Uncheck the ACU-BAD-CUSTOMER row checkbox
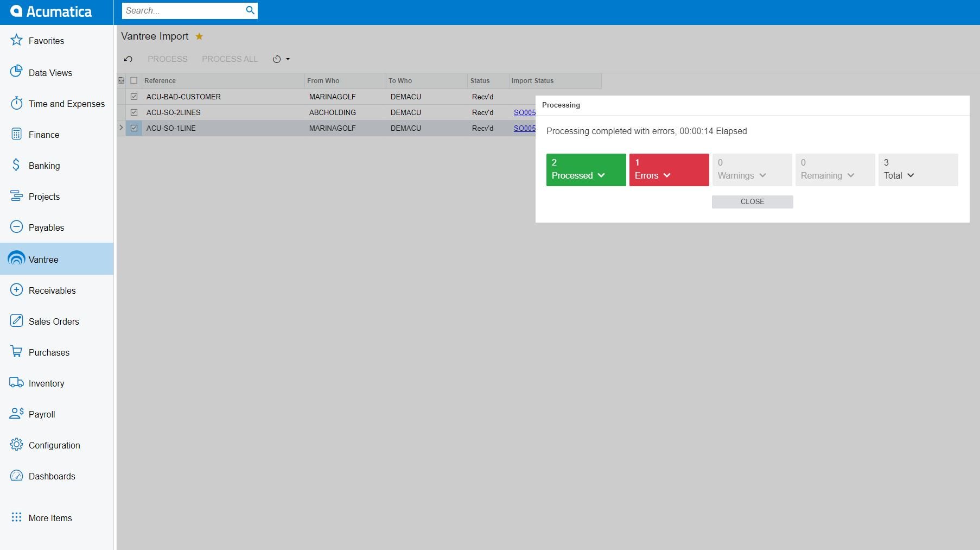 (x=134, y=97)
